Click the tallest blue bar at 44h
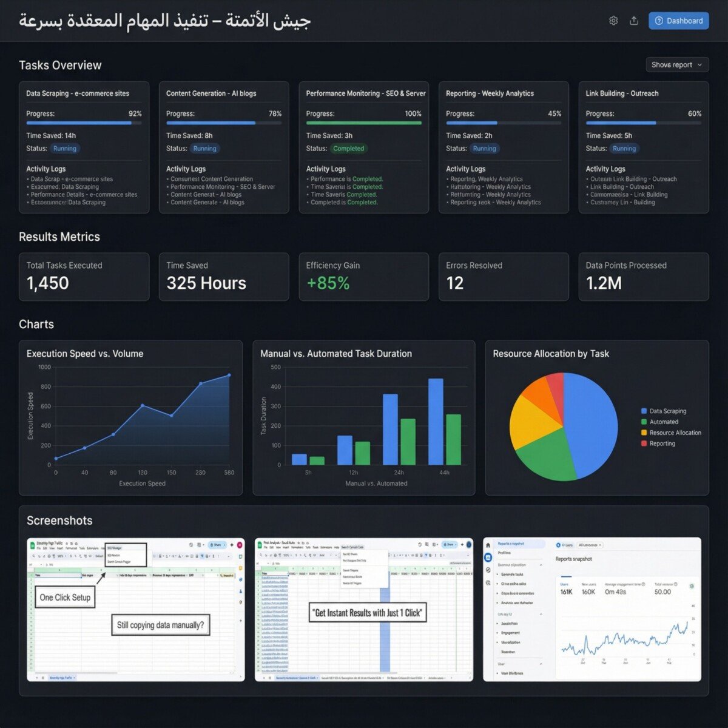728x728 pixels. (436, 422)
